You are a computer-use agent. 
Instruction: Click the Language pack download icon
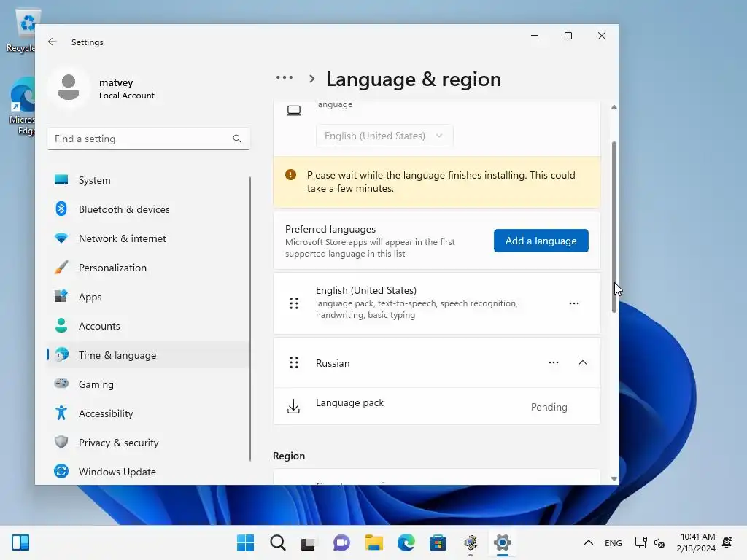(293, 406)
